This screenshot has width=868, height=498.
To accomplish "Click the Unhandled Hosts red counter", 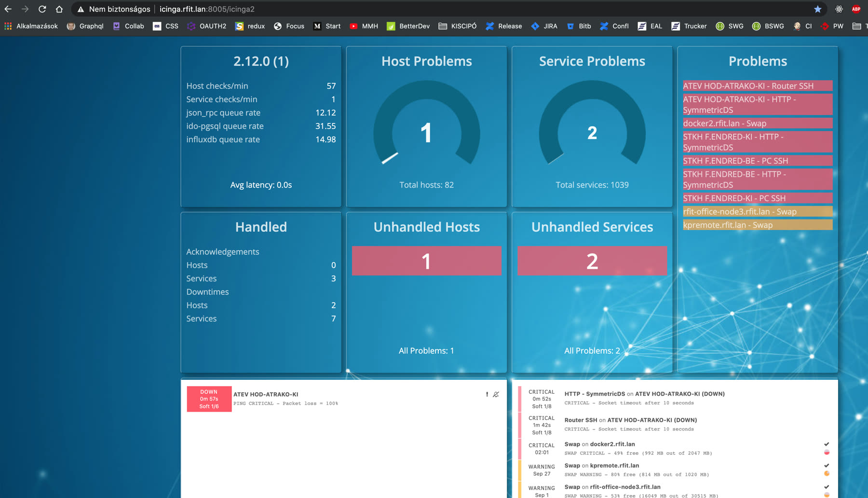I will [427, 261].
